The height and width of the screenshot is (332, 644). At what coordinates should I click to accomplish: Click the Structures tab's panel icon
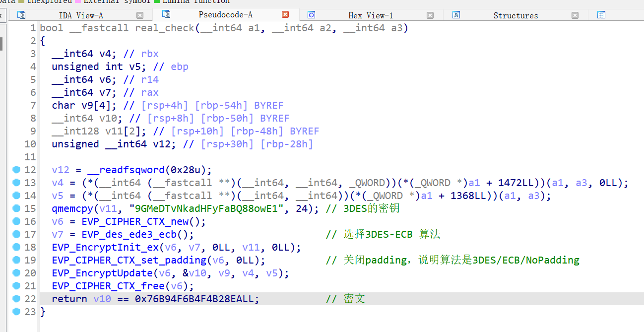tap(456, 15)
